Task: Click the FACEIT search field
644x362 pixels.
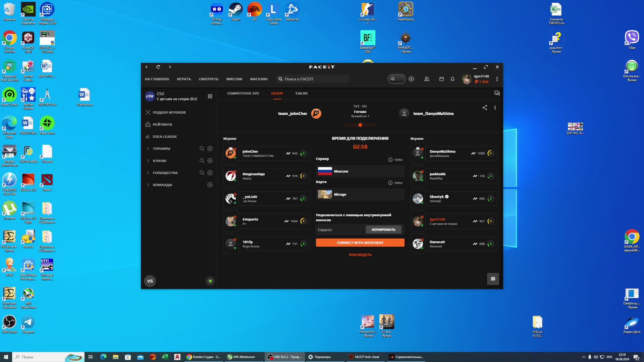Action: tap(312, 79)
